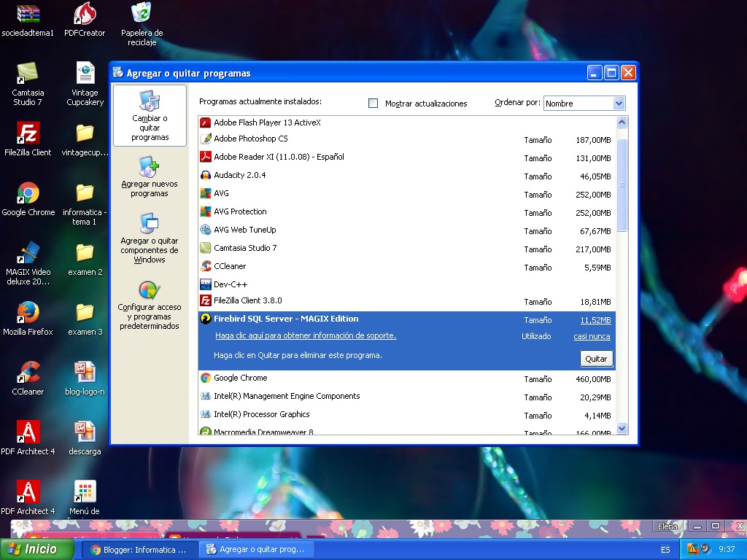Viewport: 747px width, 560px height.
Task: Click the casi nunca usage link
Action: click(x=592, y=337)
